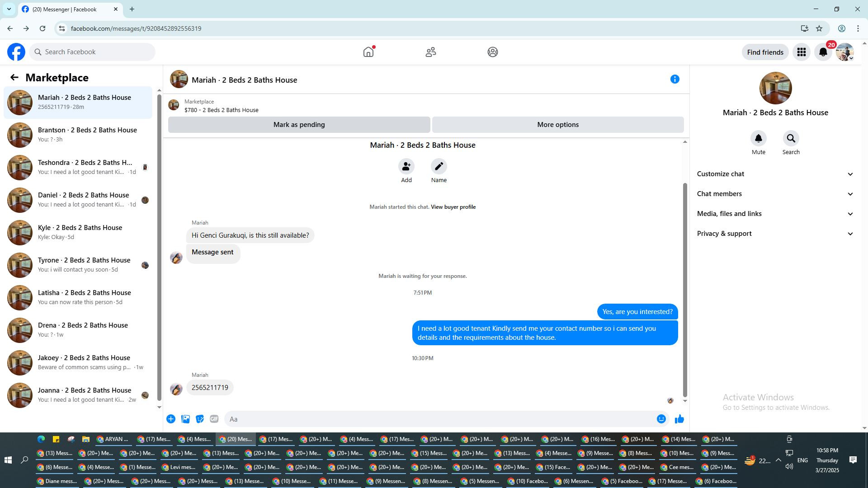The image size is (868, 488).
Task: Edit the chat name with pencil icon
Action: point(439,166)
